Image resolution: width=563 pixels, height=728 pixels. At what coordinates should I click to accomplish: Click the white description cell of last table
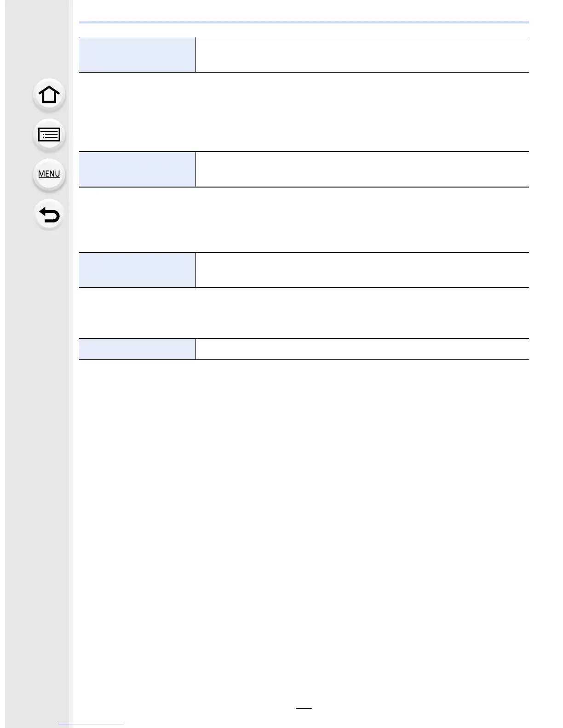[362, 349]
